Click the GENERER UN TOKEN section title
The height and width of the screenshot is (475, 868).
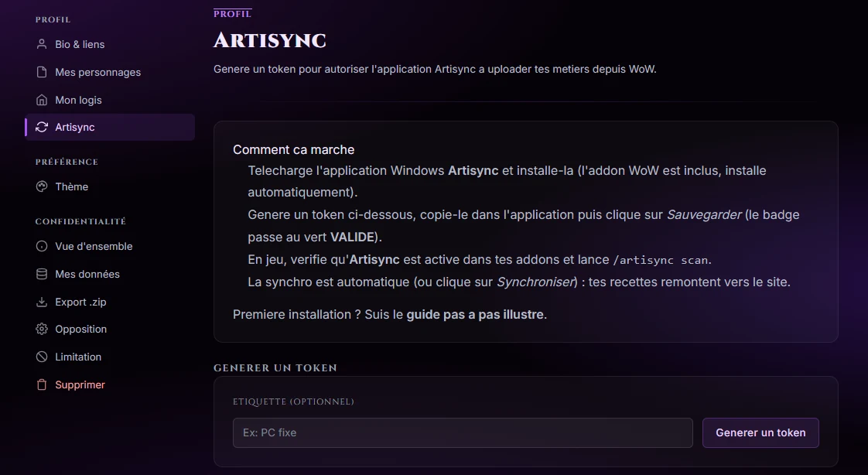275,367
